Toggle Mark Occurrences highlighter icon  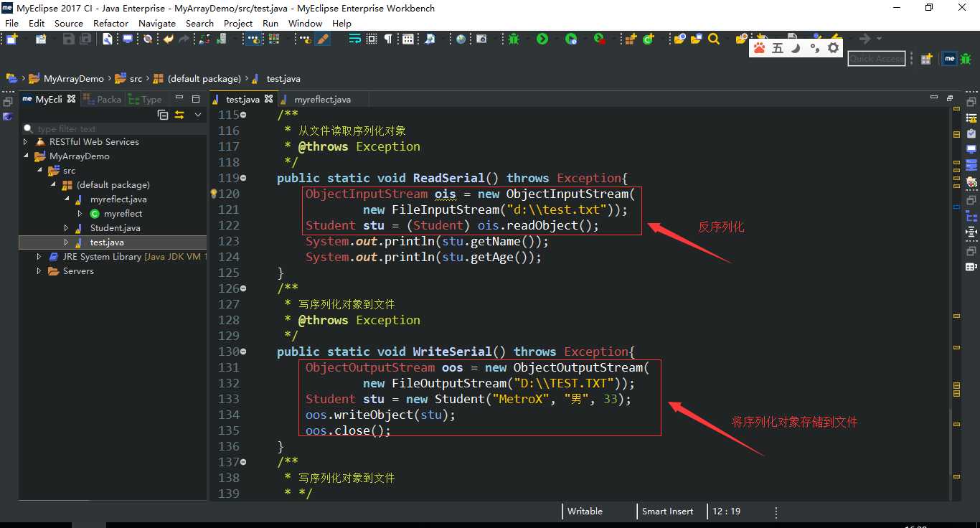coord(323,39)
